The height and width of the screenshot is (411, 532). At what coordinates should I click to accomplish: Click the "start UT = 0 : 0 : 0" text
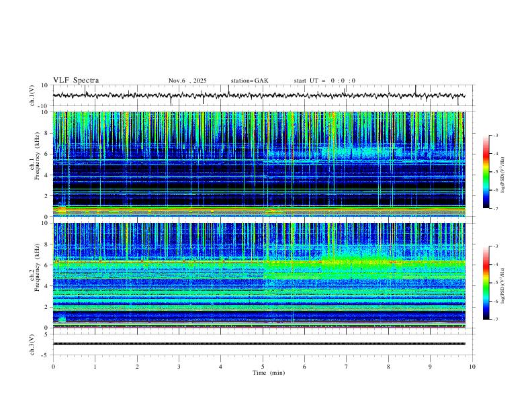click(324, 81)
